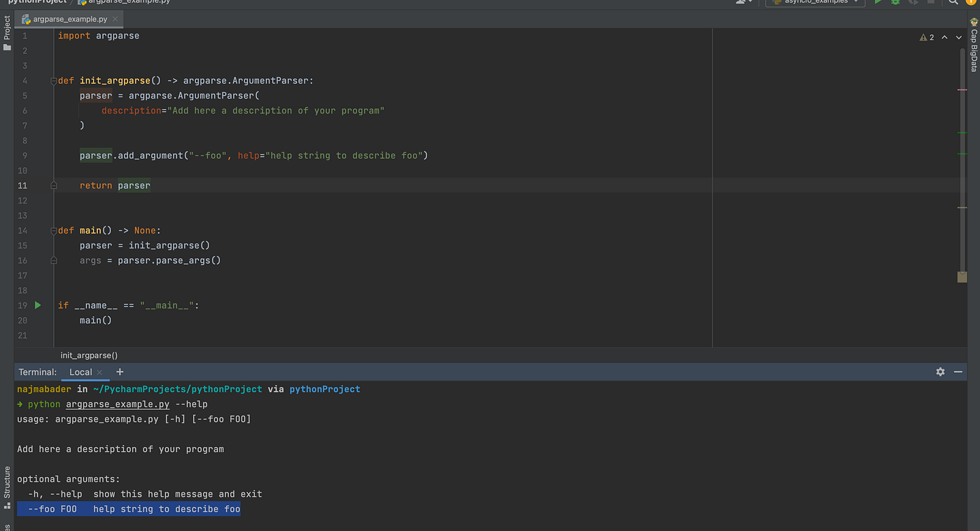Click 'return parser' in the editor
The height and width of the screenshot is (531, 980).
pos(115,185)
